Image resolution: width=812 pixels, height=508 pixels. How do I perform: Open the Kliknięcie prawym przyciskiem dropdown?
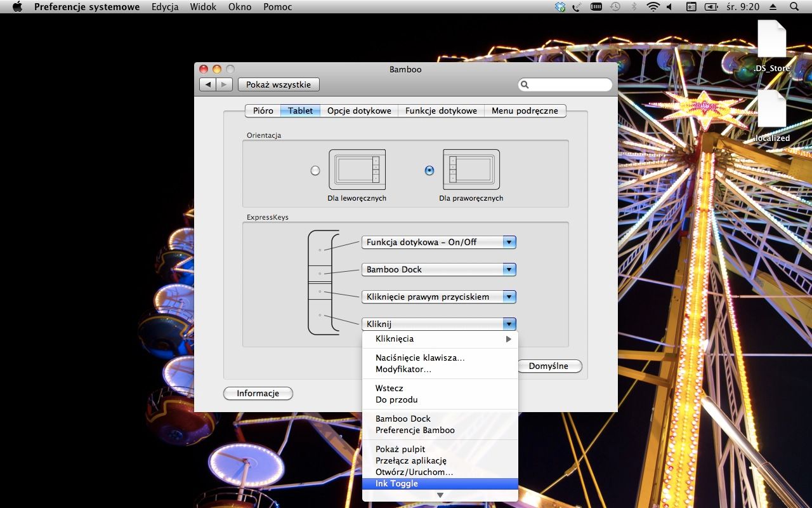pos(438,297)
